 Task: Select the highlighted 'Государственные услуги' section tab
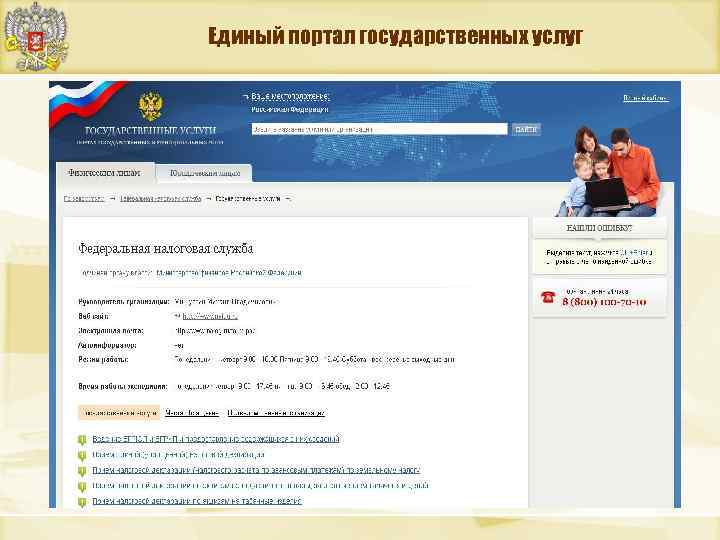point(119,413)
